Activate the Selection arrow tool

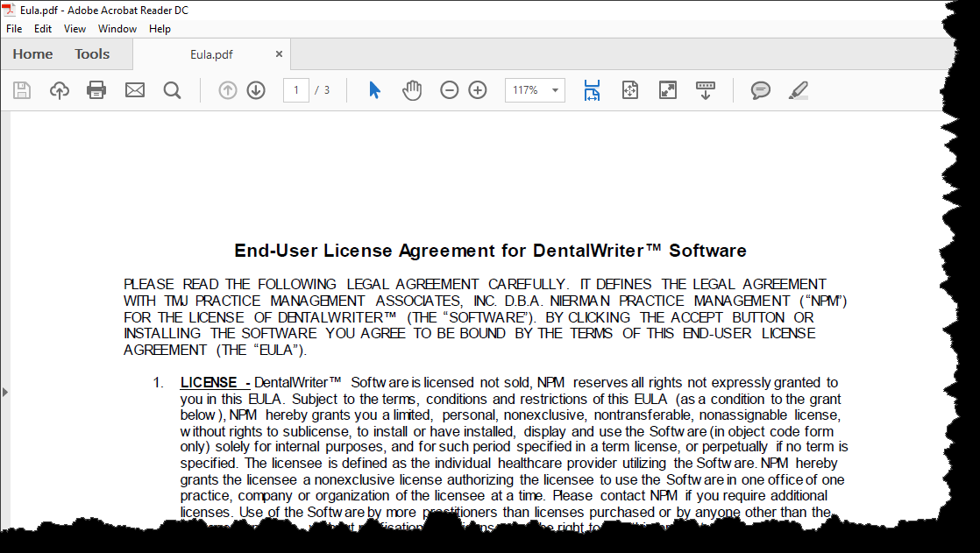pyautogui.click(x=375, y=90)
